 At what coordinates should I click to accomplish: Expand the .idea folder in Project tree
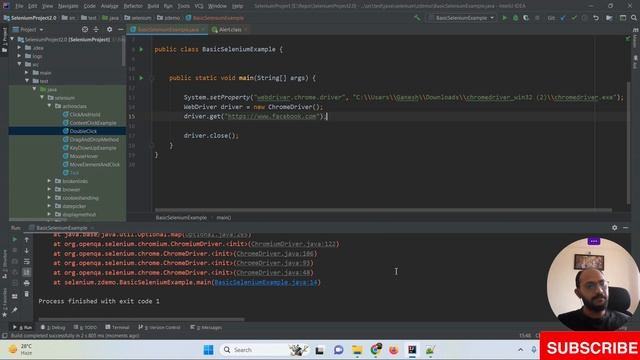19,48
